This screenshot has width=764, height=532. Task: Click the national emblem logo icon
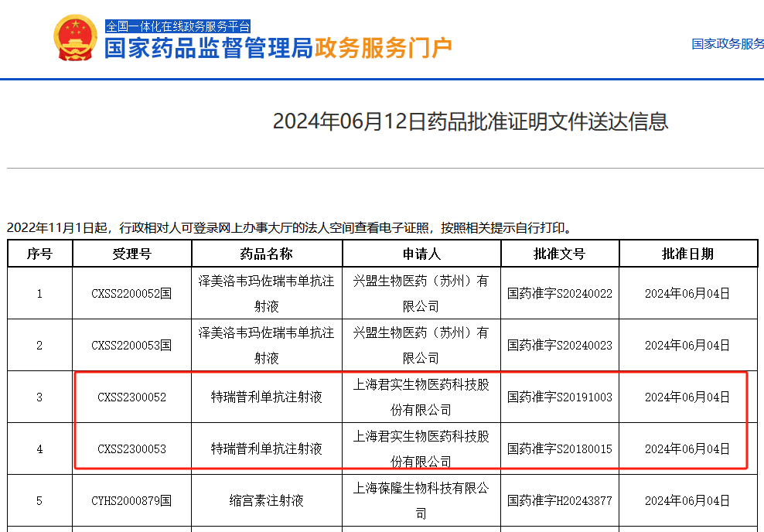pyautogui.click(x=73, y=37)
